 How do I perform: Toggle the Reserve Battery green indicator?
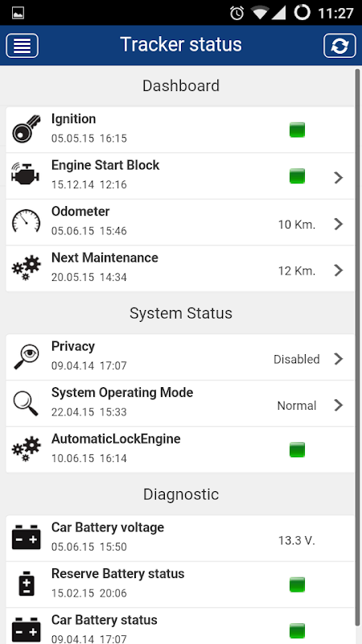coord(297,584)
